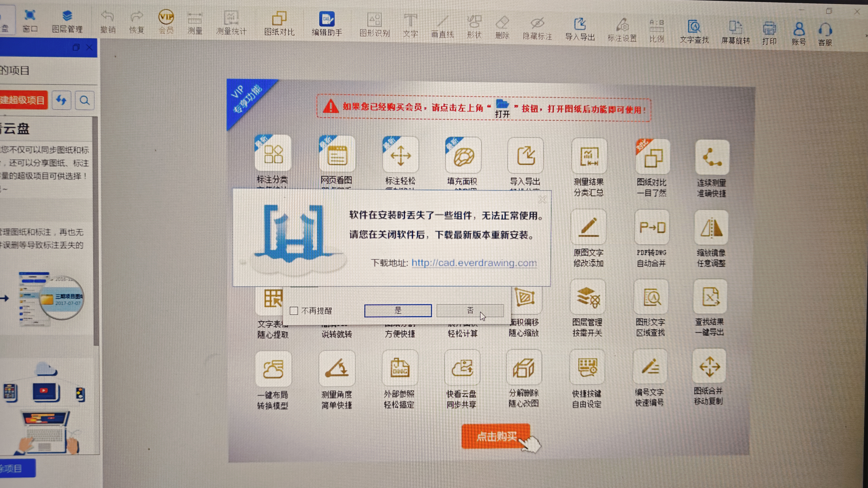868x488 pixels.
Task: Click the sync arrows button in sidebar
Action: [x=61, y=100]
